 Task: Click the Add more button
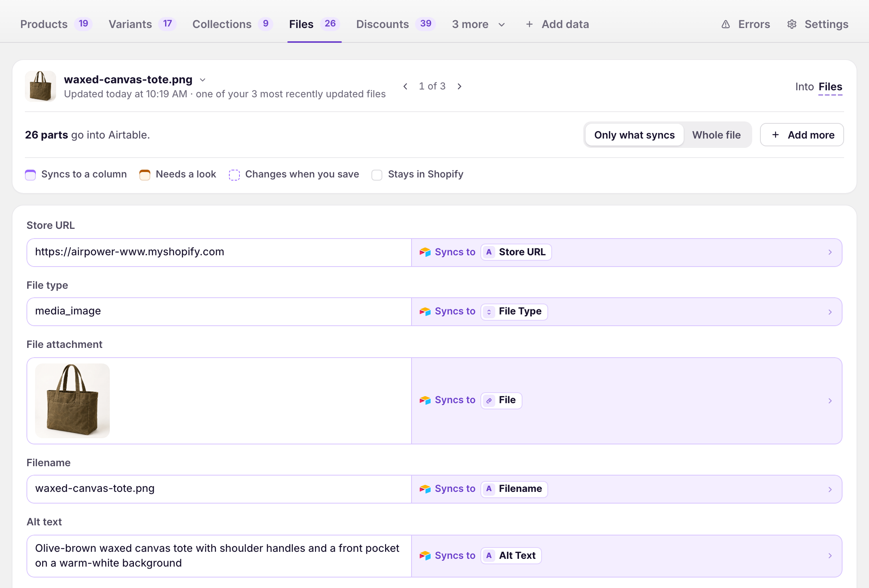pyautogui.click(x=802, y=135)
